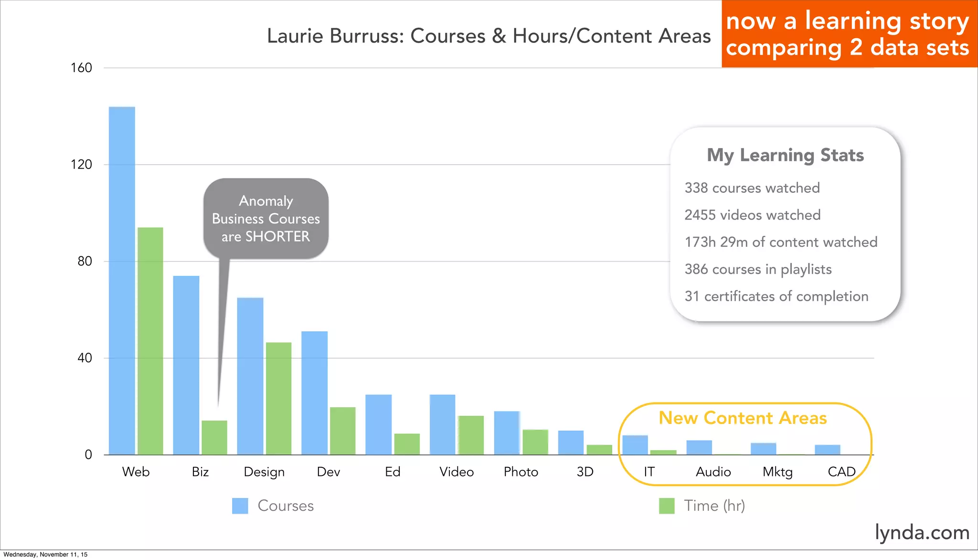Viewport: 978px width, 560px height.
Task: Click the 338 courses watched stat
Action: 752,188
